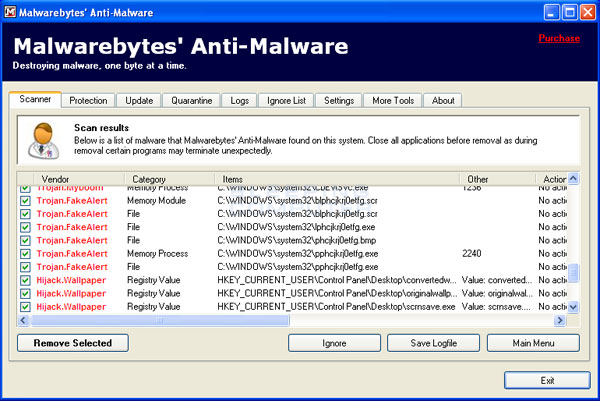Click the Ignore button
Viewport: 600px width, 401px height.
pyautogui.click(x=334, y=343)
